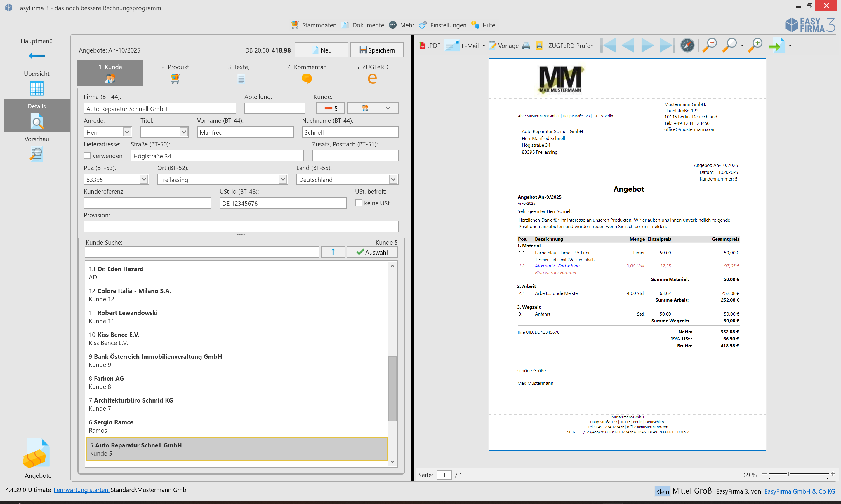Screen dimensions: 841x504
Task: Click the Hauptmenü back arrow
Action: (37, 56)
